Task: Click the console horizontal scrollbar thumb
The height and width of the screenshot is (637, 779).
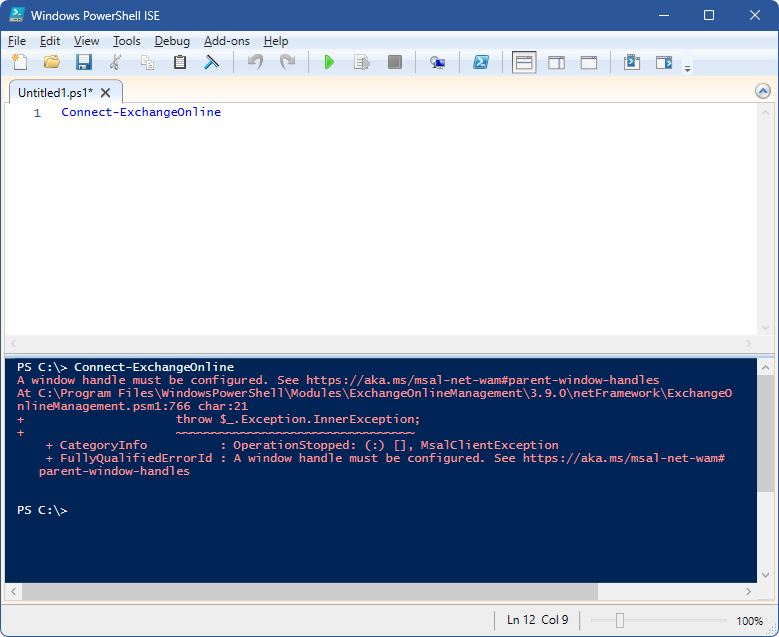Action: coord(310,591)
